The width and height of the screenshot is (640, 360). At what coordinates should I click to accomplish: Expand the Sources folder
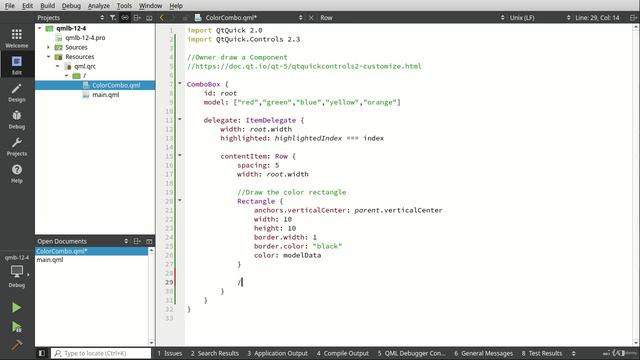click(x=48, y=47)
